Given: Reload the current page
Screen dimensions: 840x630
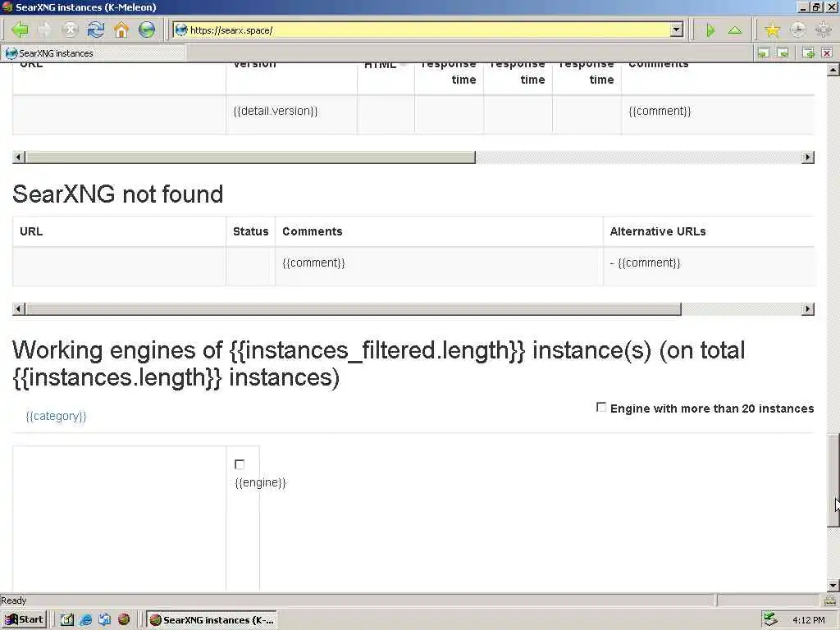Looking at the screenshot, I should pyautogui.click(x=95, y=30).
